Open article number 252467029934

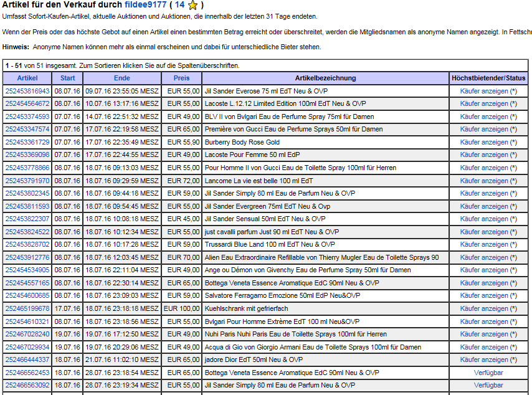(x=27, y=347)
